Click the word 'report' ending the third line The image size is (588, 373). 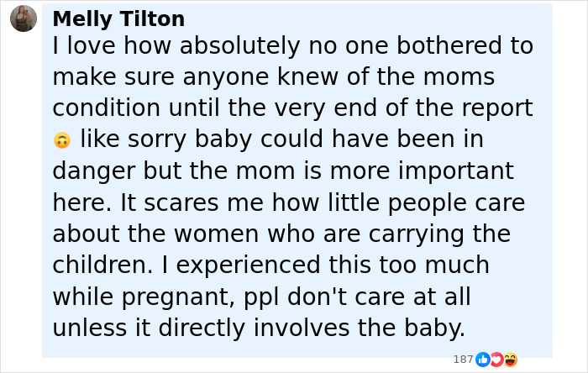[497, 108]
